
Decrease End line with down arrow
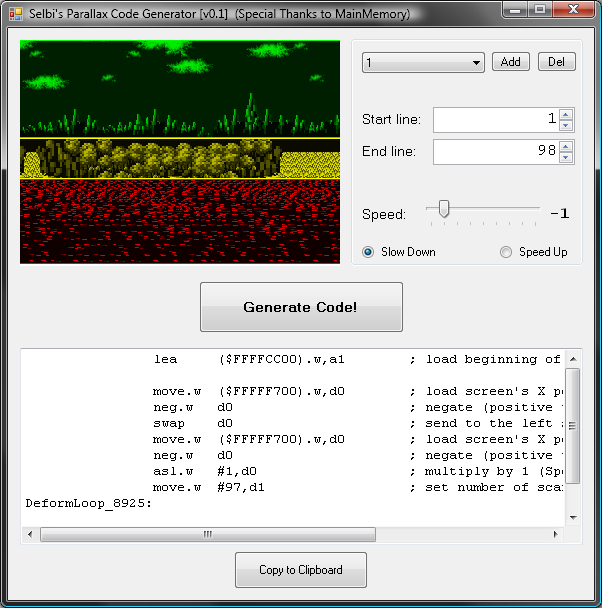coord(566,157)
